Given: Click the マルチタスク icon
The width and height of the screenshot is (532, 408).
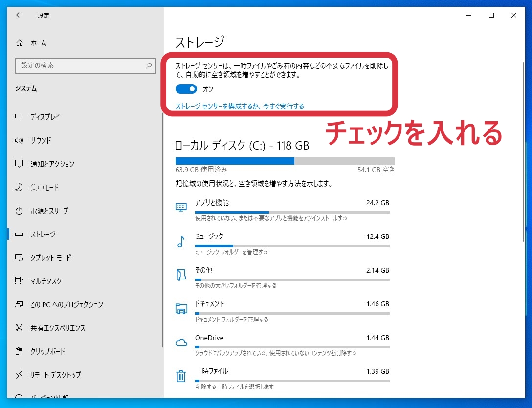Looking at the screenshot, I should [19, 281].
